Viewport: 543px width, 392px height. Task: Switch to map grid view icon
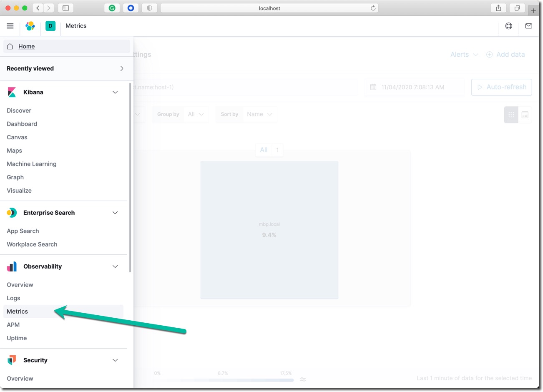click(x=511, y=115)
